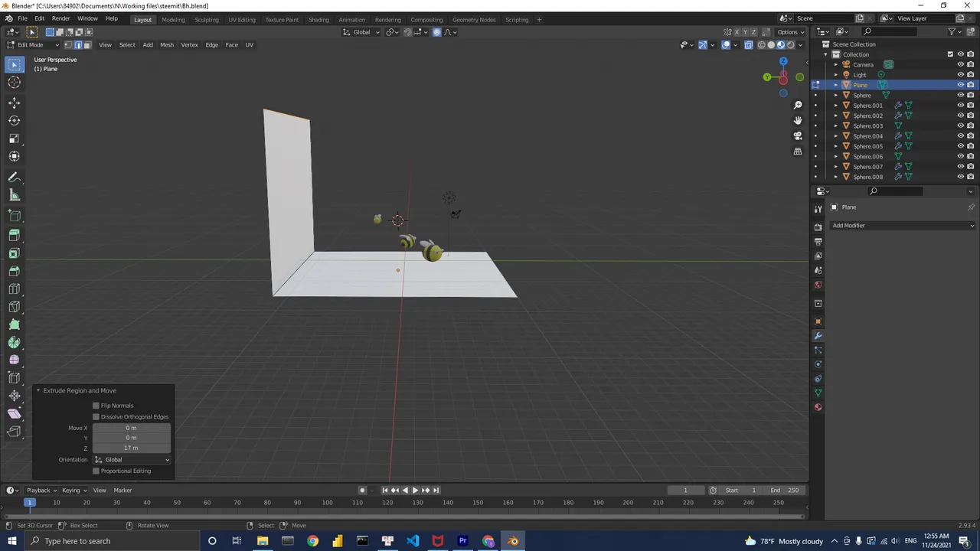Click the pan hand gizmo in the viewport
This screenshot has width=980, height=551.
click(798, 120)
